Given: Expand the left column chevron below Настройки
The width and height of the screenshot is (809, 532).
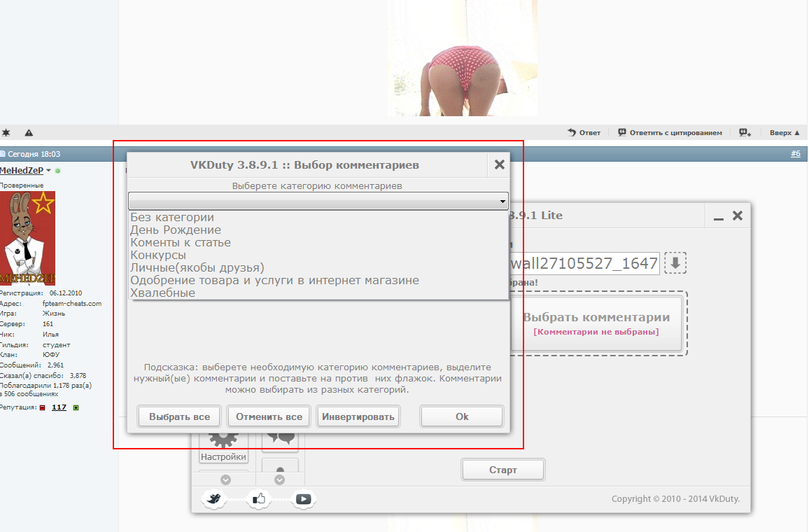Looking at the screenshot, I should 225,480.
